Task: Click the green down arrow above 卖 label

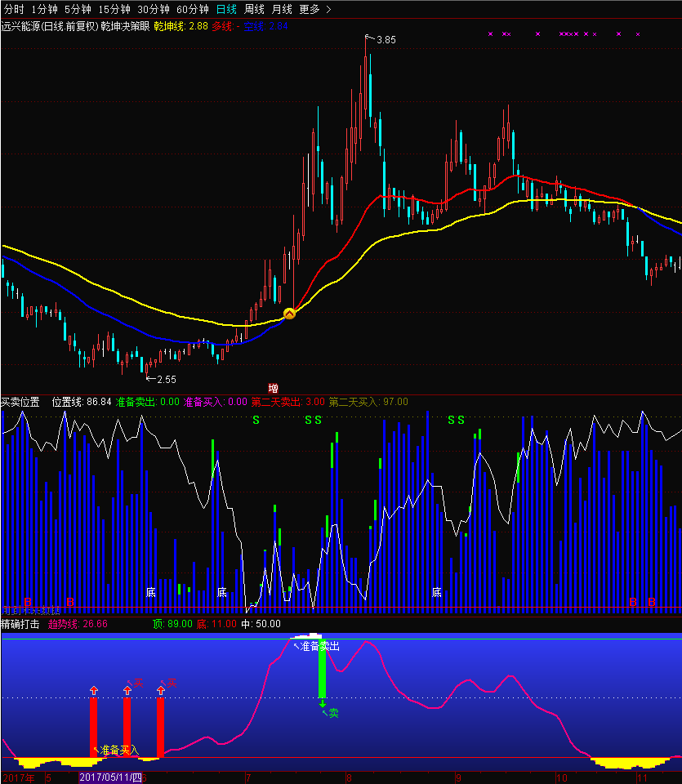Action: 323,703
